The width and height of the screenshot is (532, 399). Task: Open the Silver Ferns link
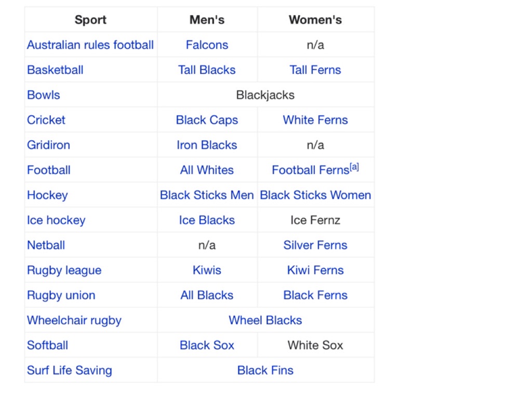(x=315, y=245)
